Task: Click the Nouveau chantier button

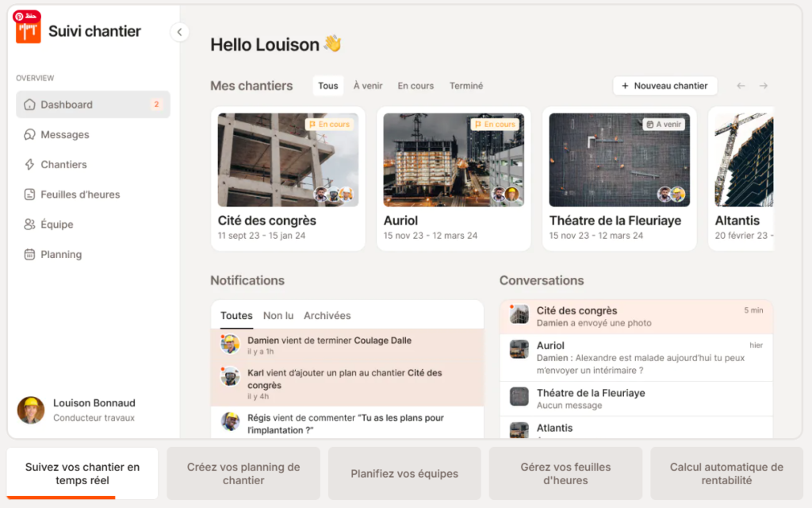Action: (x=665, y=86)
